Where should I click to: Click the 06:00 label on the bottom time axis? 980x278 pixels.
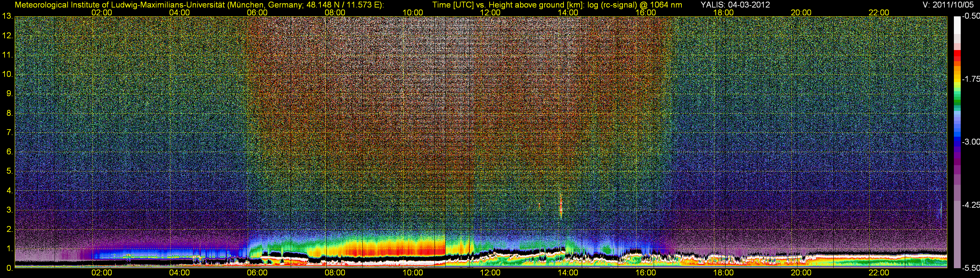coord(257,273)
